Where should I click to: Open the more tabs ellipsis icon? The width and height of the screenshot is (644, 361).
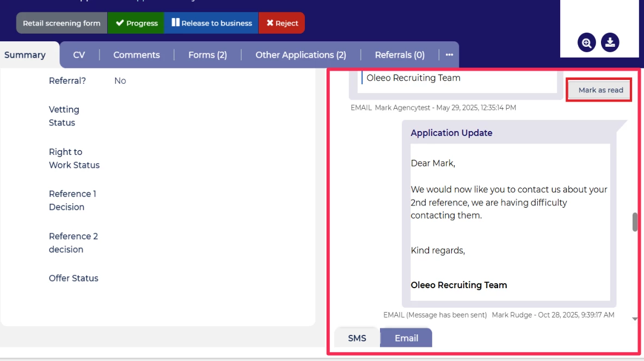449,54
